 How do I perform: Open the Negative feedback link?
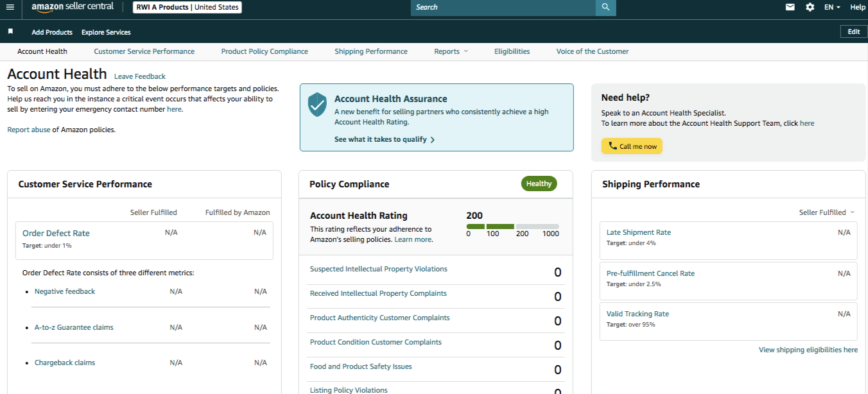(x=65, y=291)
